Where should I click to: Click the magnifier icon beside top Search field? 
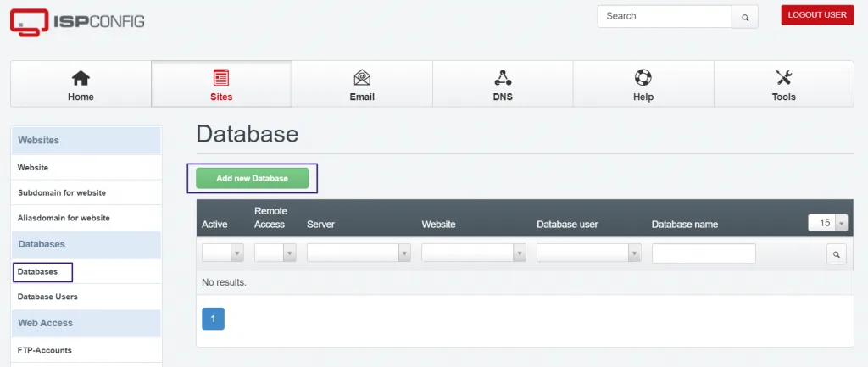[745, 17]
